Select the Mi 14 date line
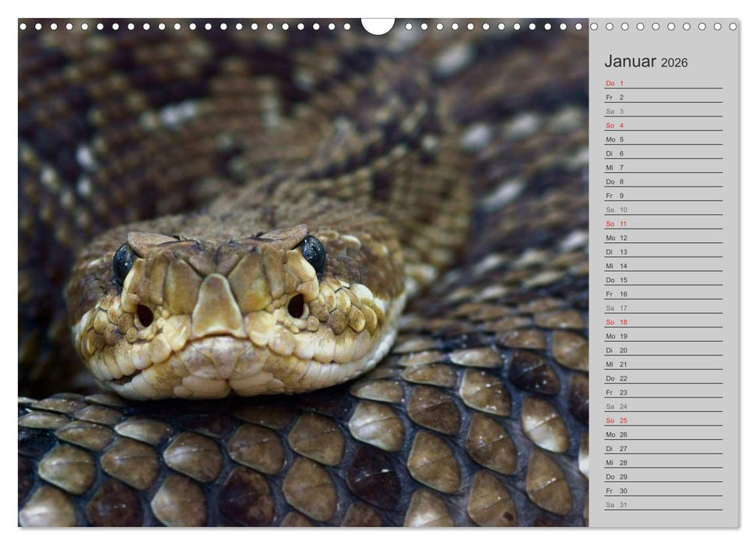 pos(663,265)
